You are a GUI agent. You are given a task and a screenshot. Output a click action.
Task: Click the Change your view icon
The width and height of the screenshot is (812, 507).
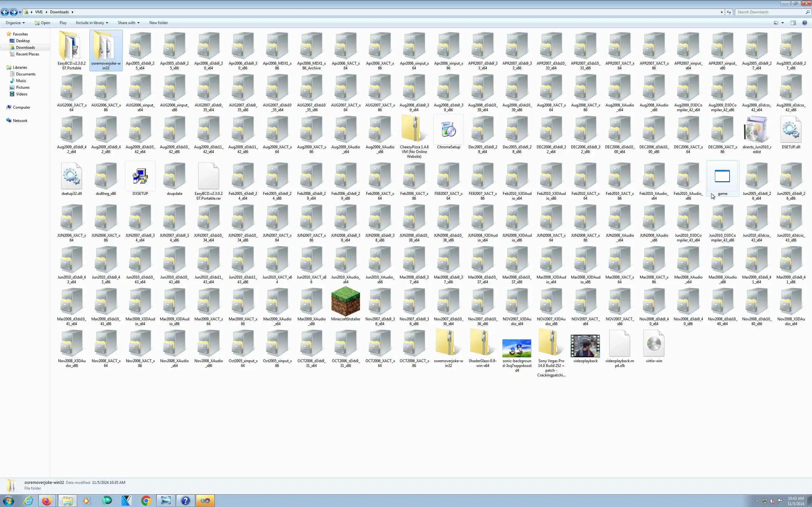click(776, 23)
